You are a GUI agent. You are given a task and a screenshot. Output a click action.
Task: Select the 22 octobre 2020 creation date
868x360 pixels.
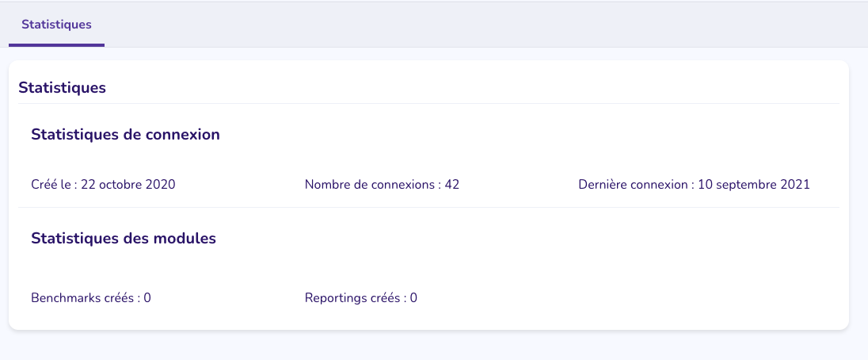coord(128,185)
